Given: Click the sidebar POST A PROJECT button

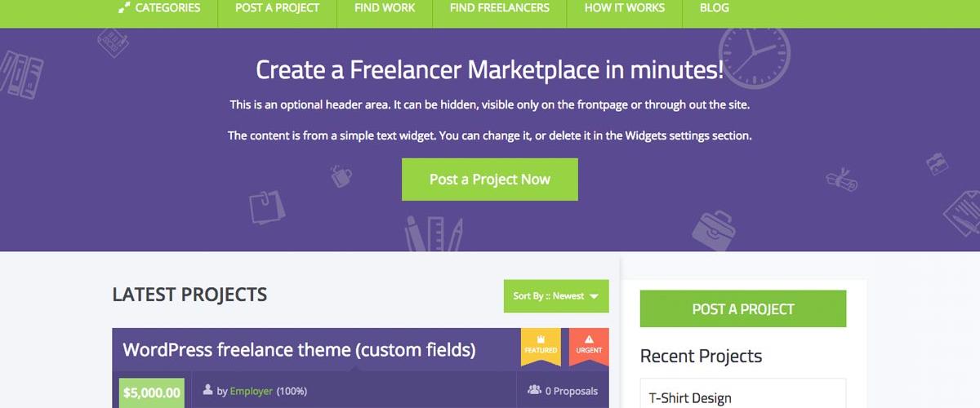Looking at the screenshot, I should coord(743,309).
